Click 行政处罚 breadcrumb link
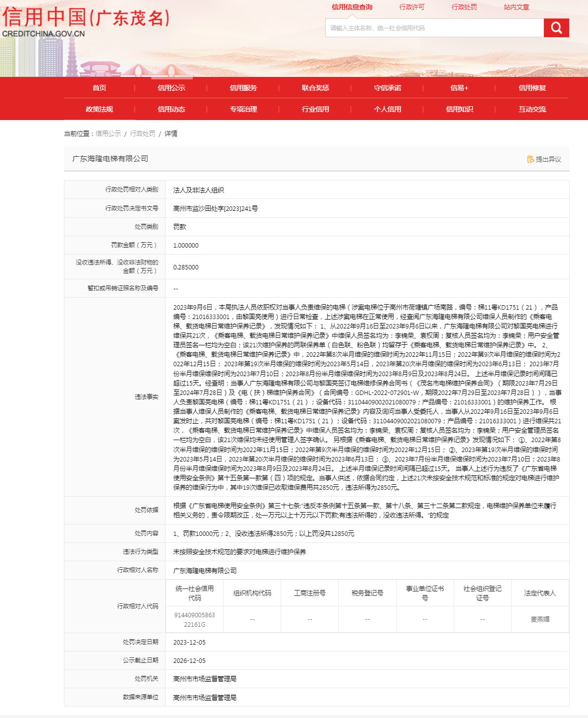The image size is (588, 718). pyautogui.click(x=143, y=133)
